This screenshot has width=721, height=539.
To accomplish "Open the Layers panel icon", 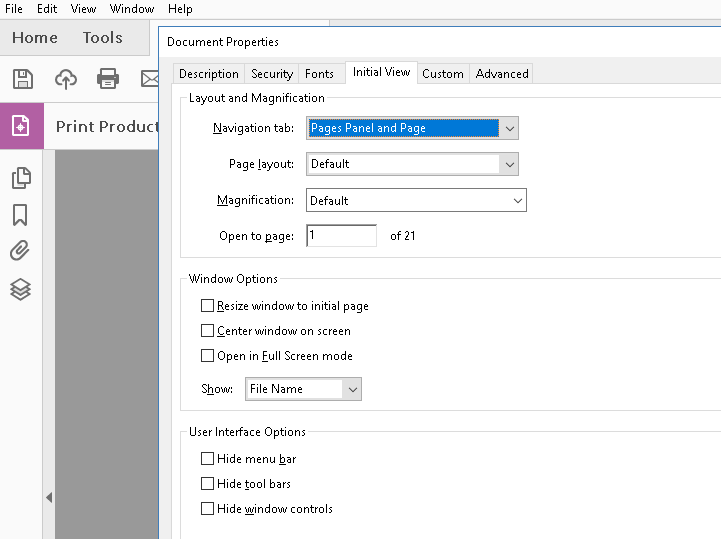I will (20, 289).
